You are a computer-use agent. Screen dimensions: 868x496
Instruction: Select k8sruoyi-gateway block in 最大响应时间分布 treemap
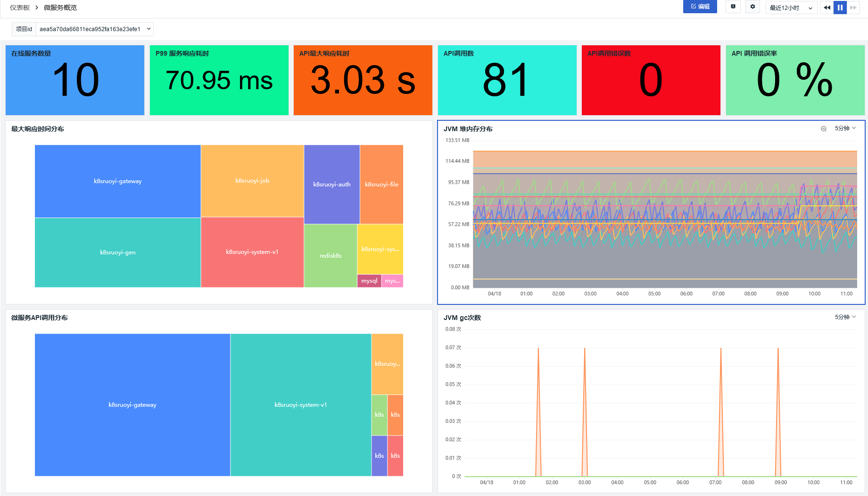[117, 181]
